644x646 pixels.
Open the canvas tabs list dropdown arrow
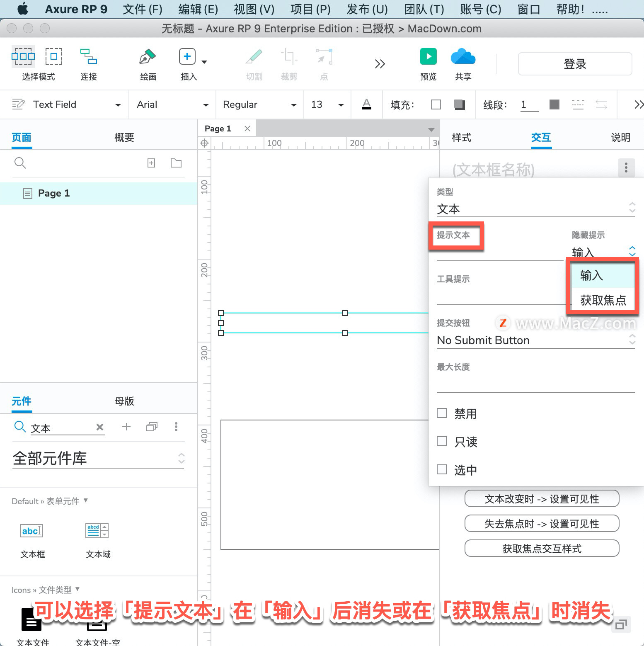(x=431, y=129)
